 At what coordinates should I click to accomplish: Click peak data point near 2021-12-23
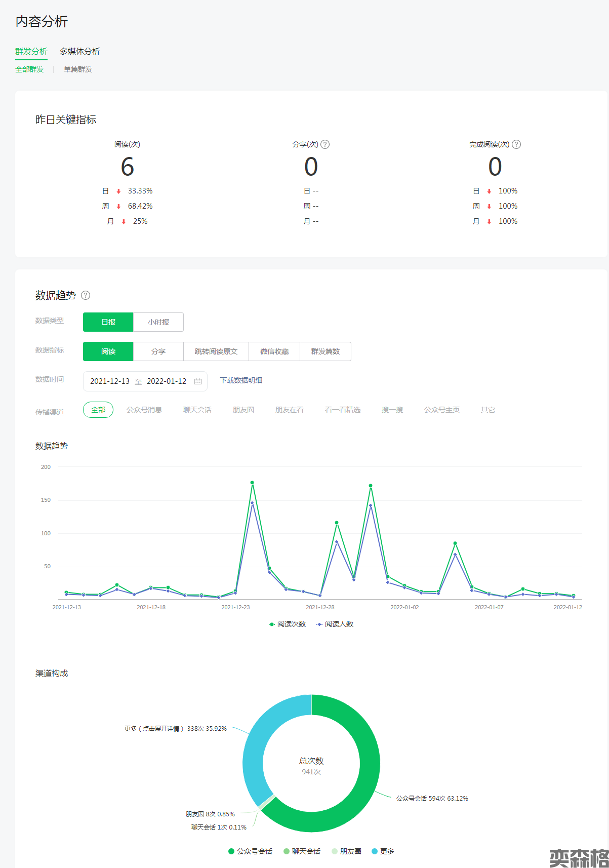(252, 483)
